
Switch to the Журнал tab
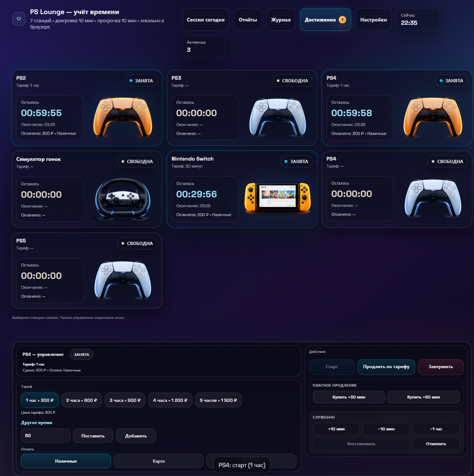tap(281, 20)
